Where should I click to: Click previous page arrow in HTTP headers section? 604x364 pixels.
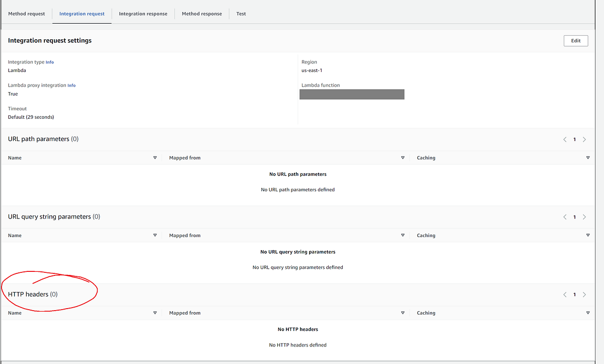point(564,295)
